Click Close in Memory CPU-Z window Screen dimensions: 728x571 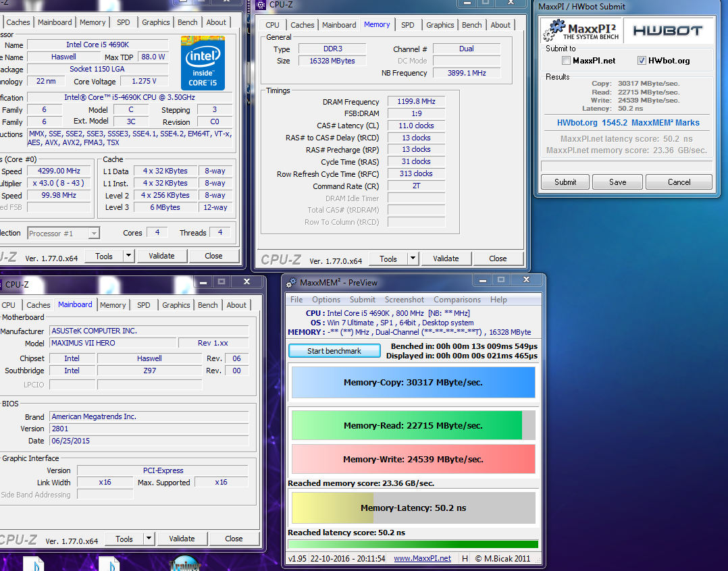(x=498, y=259)
